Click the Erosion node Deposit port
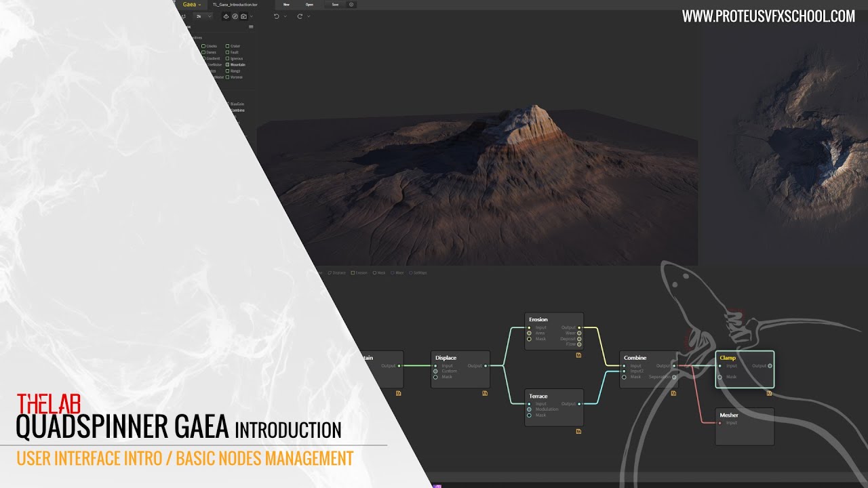Image resolution: width=868 pixels, height=488 pixels. 579,339
